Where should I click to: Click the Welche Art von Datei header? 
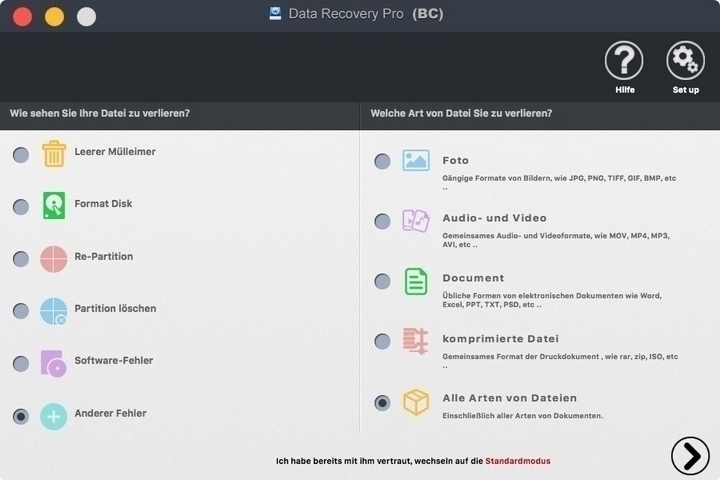click(x=461, y=113)
